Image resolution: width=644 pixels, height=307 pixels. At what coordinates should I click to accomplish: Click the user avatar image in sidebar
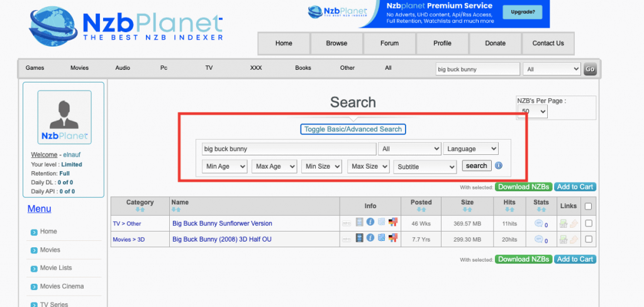[65, 117]
